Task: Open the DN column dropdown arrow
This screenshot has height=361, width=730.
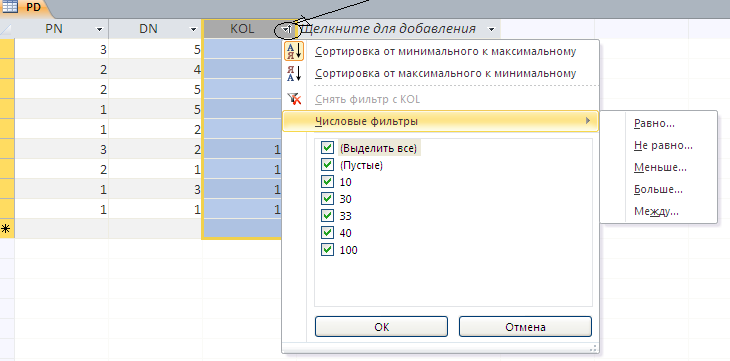Action: click(x=194, y=29)
